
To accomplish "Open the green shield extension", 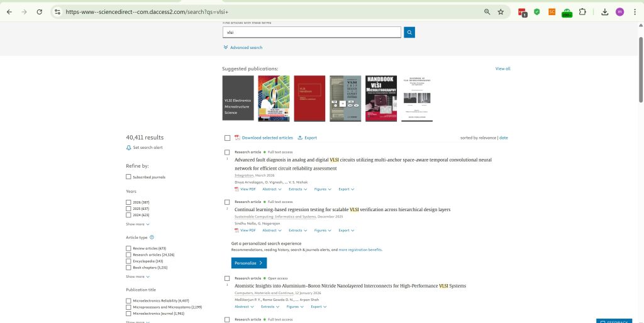I will pyautogui.click(x=537, y=12).
